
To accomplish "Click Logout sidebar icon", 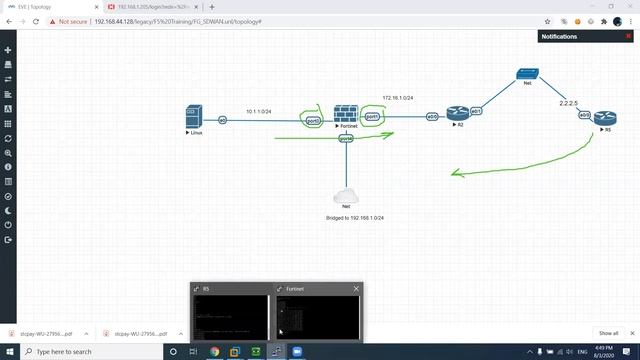I will click(8, 240).
